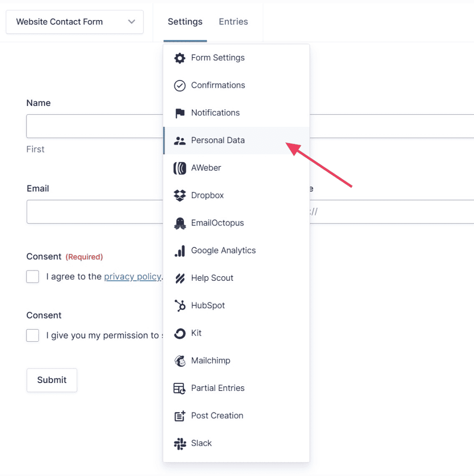
Task: Choose the Partial Entries option
Action: coord(236,388)
